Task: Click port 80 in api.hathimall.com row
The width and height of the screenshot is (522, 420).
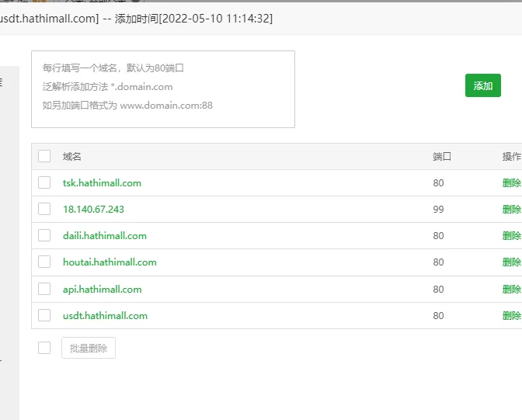Action: coord(438,290)
